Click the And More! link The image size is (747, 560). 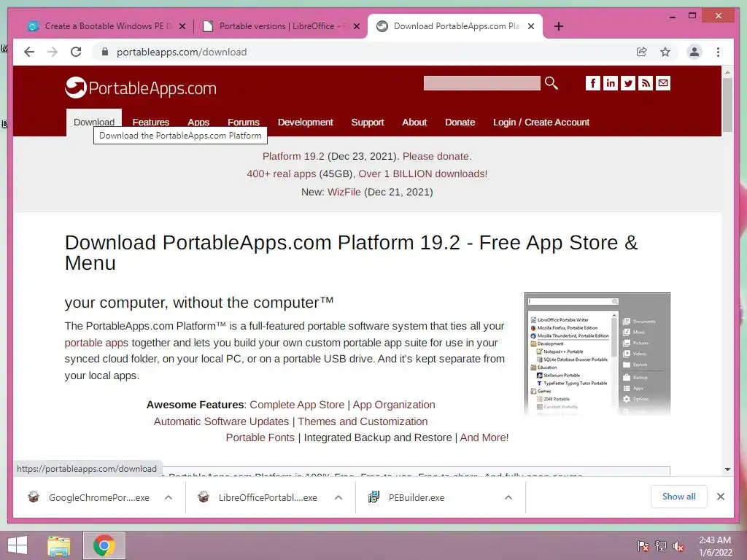(x=484, y=437)
